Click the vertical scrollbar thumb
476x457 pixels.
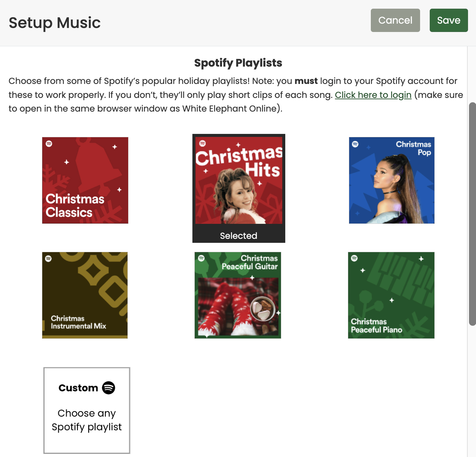click(472, 214)
